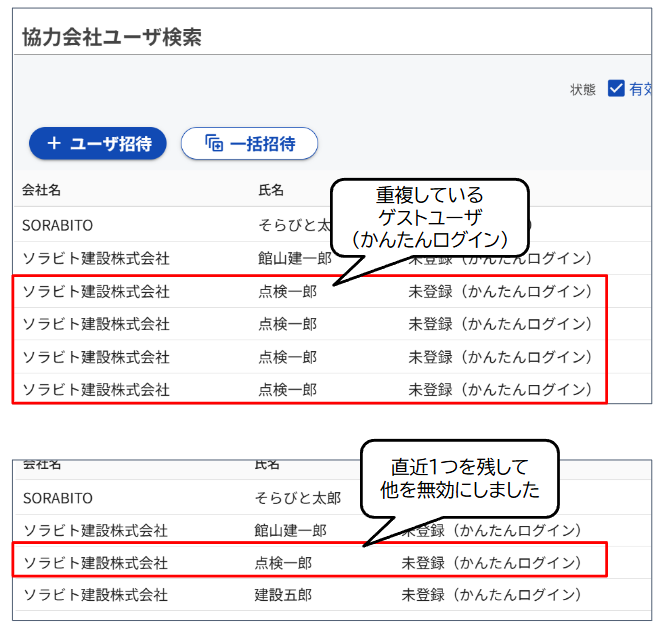The width and height of the screenshot is (663, 630).
Task: Click the stacked pages icon in 一括招待
Action: pyautogui.click(x=214, y=144)
